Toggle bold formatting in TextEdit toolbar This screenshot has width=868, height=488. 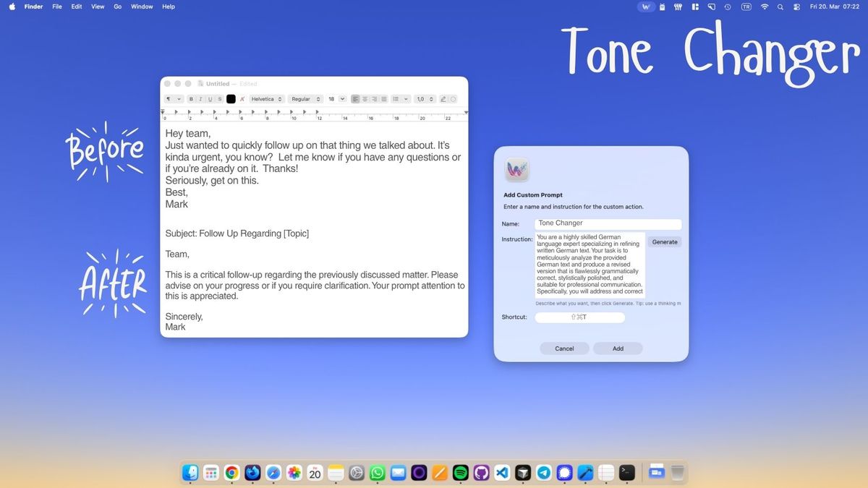coord(192,99)
